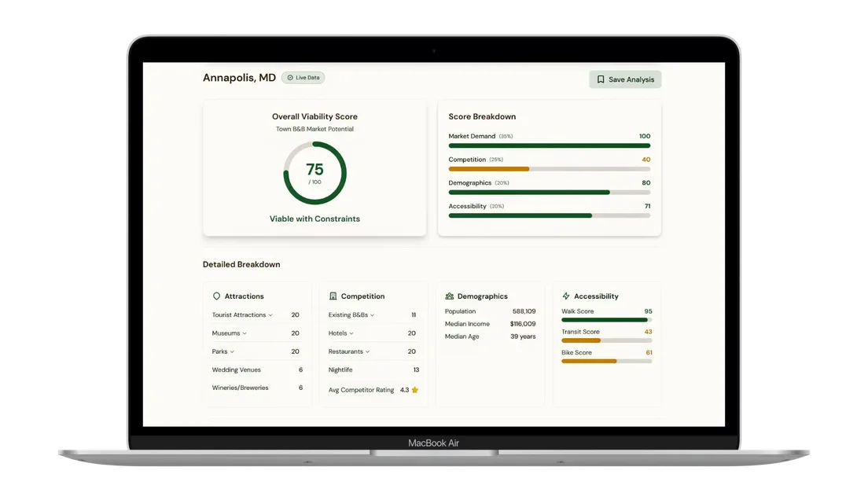Click the Viable with Constraints label
The width and height of the screenshot is (868, 489).
(x=314, y=219)
